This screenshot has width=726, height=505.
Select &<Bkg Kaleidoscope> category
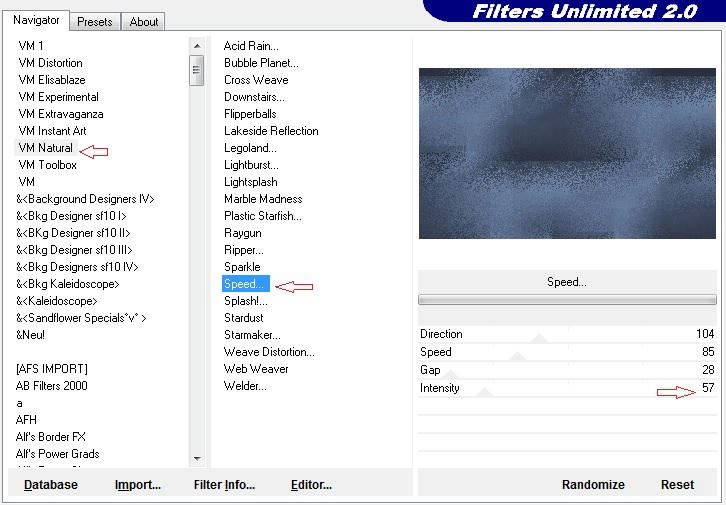68,284
